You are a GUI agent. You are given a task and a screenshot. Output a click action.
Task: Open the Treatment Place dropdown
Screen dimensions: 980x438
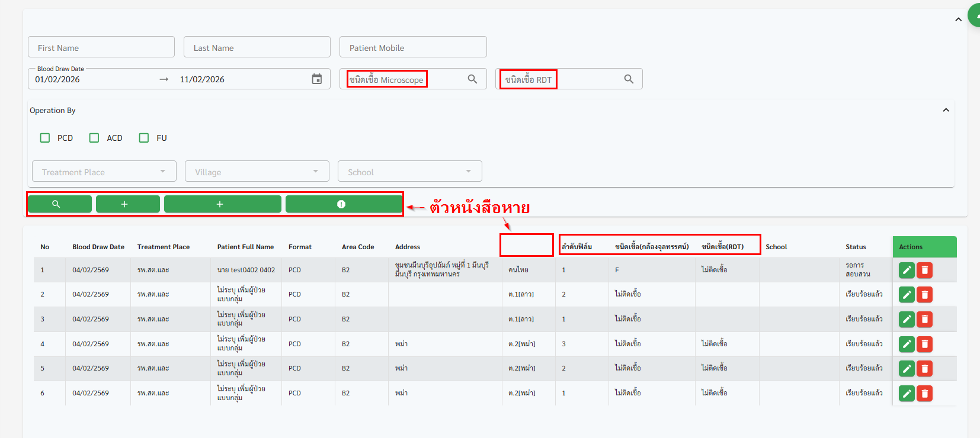104,172
